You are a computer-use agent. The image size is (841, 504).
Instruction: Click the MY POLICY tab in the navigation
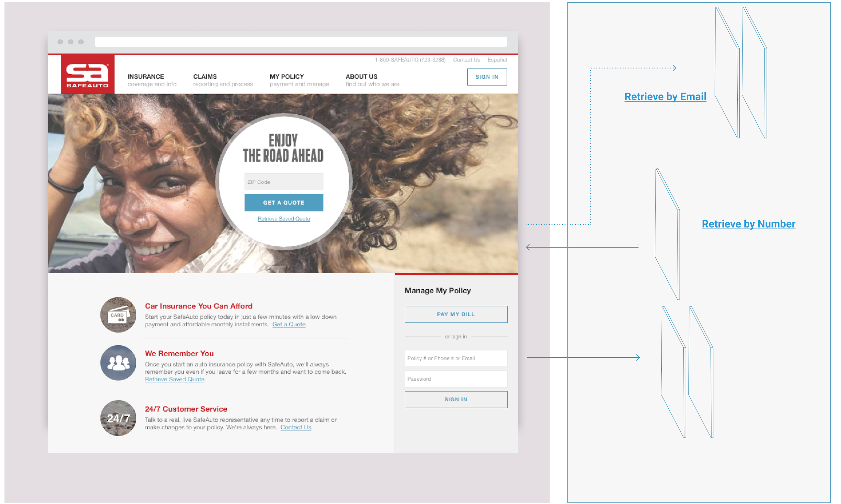tap(287, 76)
